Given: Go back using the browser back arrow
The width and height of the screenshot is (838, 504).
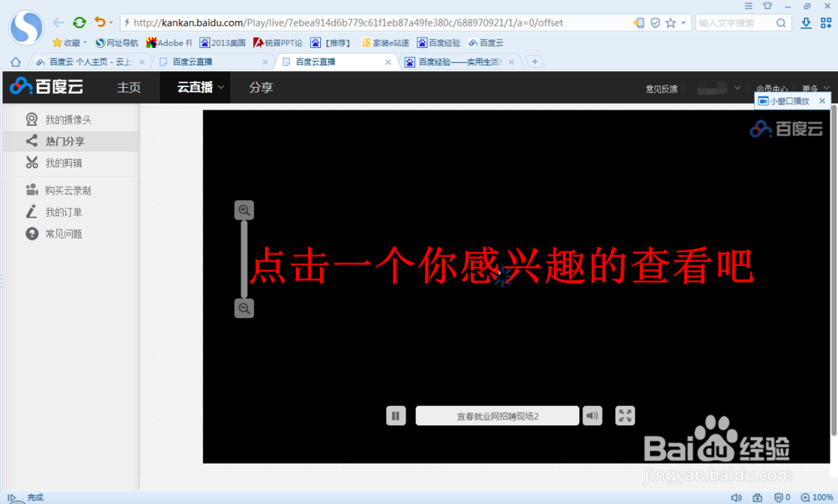Looking at the screenshot, I should [x=59, y=23].
